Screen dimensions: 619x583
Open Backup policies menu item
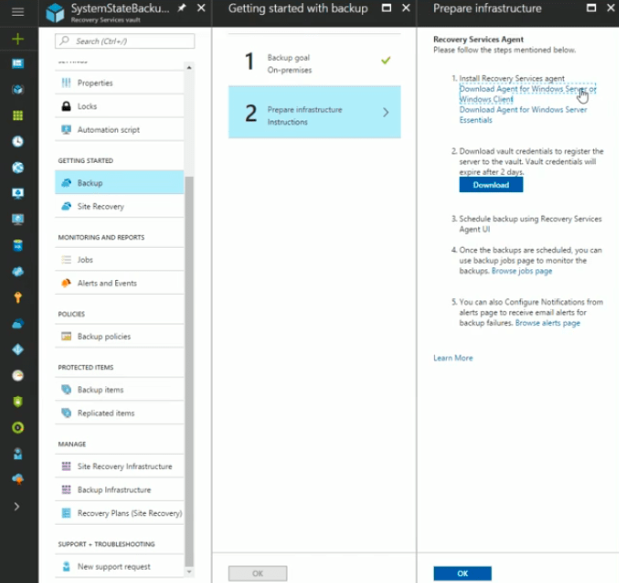pos(119,336)
